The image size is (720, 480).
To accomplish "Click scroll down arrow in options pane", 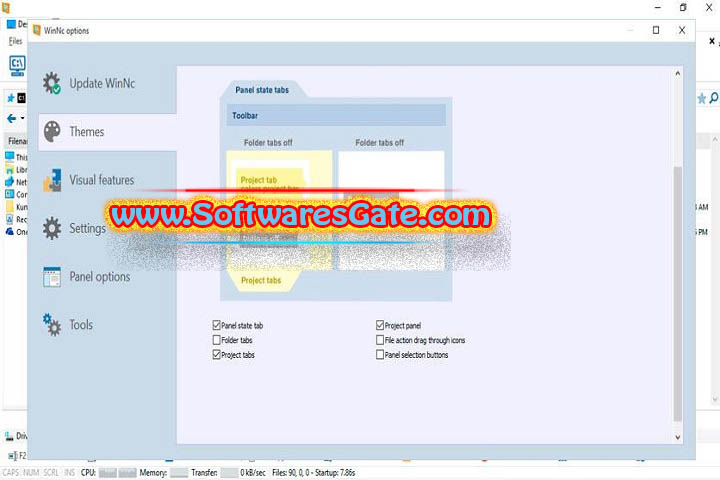I will (x=678, y=437).
